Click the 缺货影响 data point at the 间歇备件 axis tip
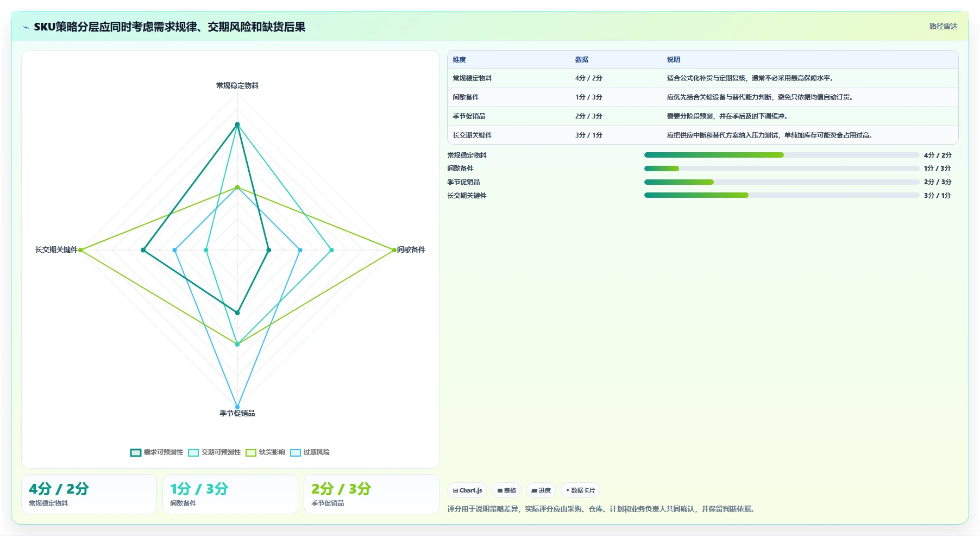The image size is (980, 536). tap(394, 250)
